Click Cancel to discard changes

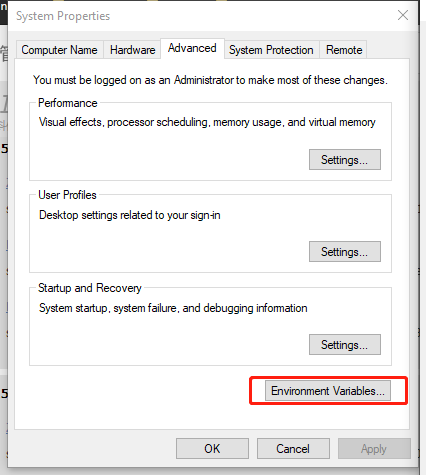293,449
